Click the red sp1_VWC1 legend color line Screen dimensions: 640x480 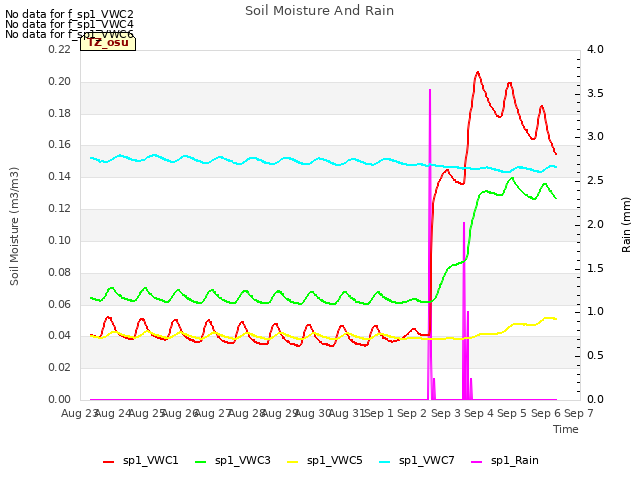[x=109, y=462]
